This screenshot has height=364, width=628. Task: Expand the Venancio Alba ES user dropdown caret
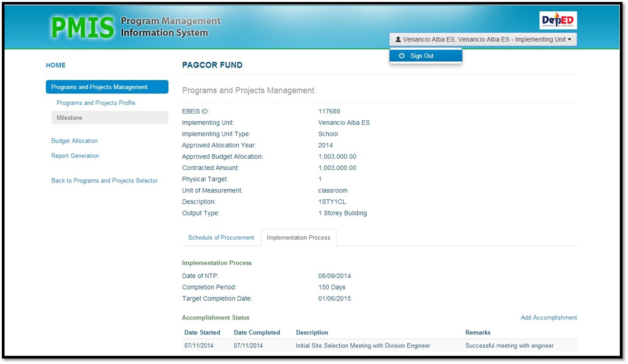click(569, 40)
